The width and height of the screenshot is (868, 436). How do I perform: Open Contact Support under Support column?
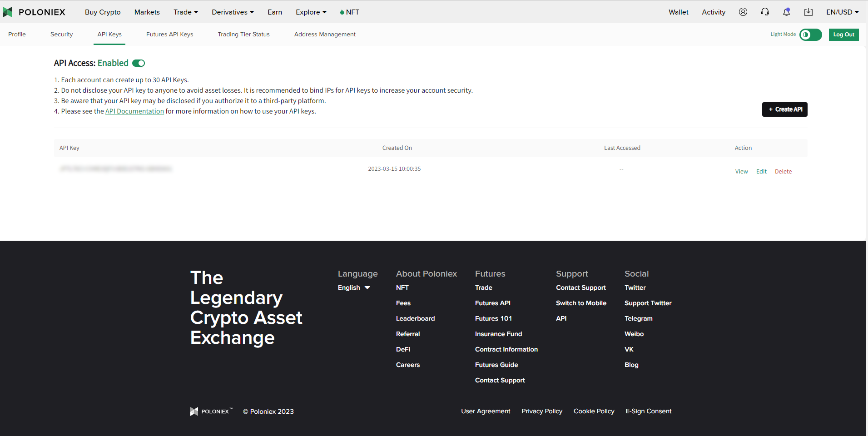click(581, 287)
